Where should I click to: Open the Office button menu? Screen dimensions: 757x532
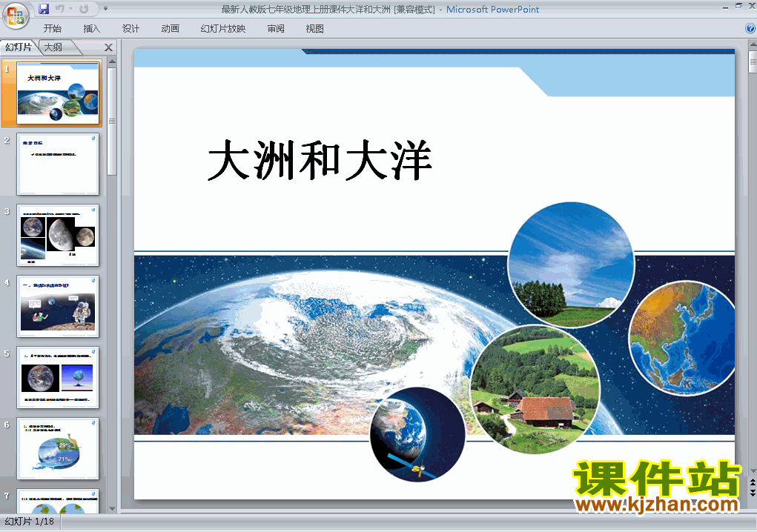click(x=16, y=15)
